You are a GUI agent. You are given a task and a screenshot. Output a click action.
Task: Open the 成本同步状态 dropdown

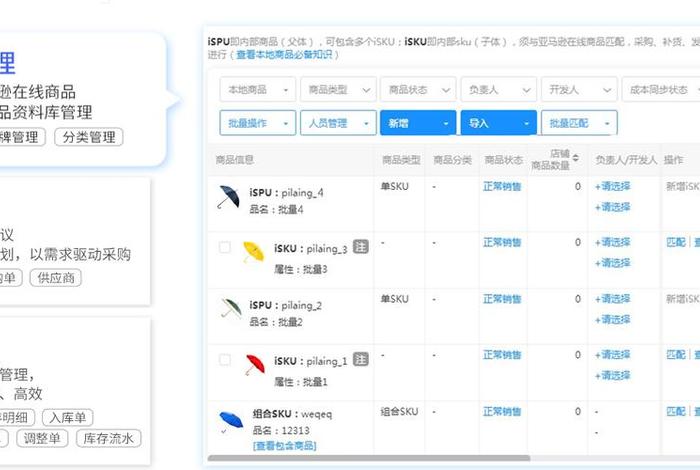click(x=661, y=90)
